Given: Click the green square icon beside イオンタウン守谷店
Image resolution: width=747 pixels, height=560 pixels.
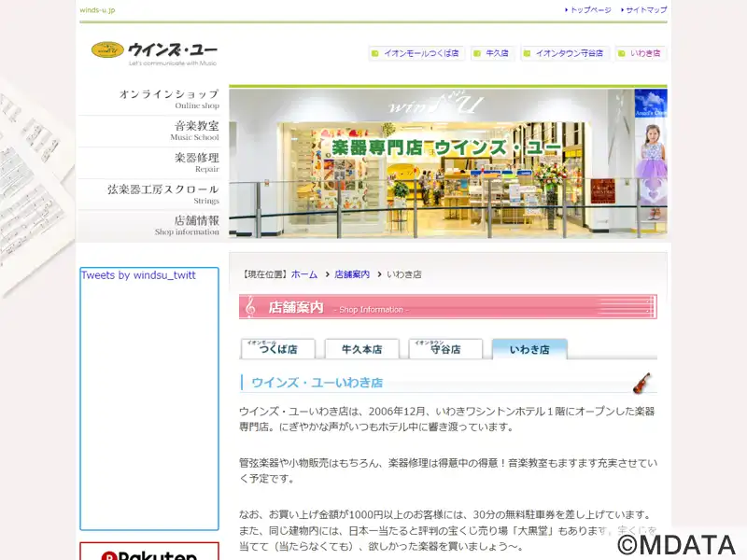Looking at the screenshot, I should click(x=527, y=53).
